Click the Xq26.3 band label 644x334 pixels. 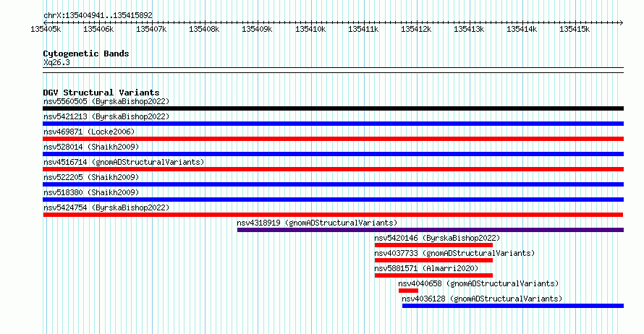click(56, 62)
